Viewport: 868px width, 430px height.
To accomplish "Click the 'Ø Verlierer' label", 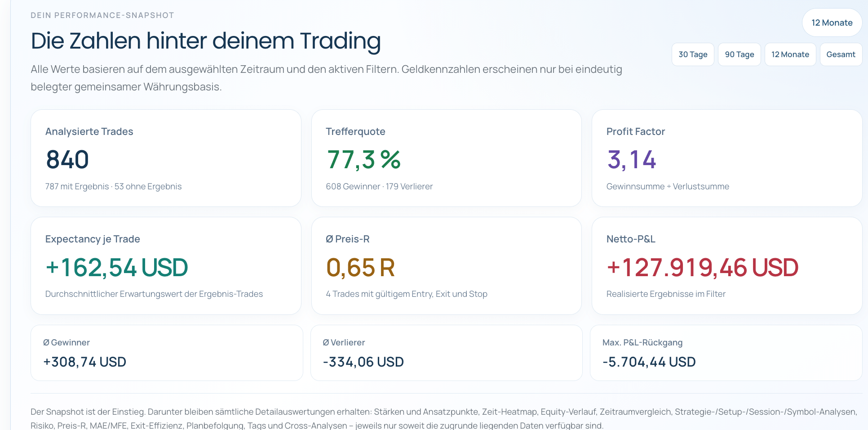I will point(344,342).
